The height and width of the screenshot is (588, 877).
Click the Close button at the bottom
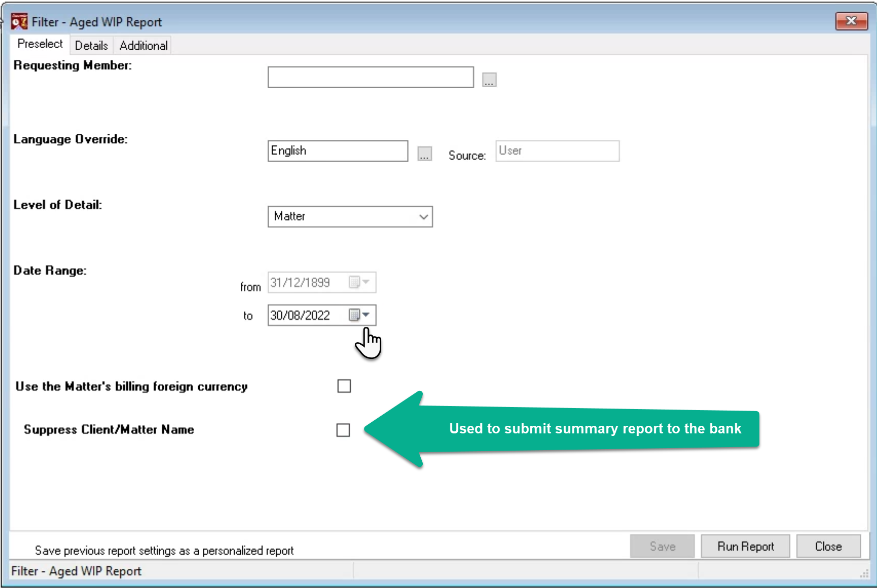(828, 546)
